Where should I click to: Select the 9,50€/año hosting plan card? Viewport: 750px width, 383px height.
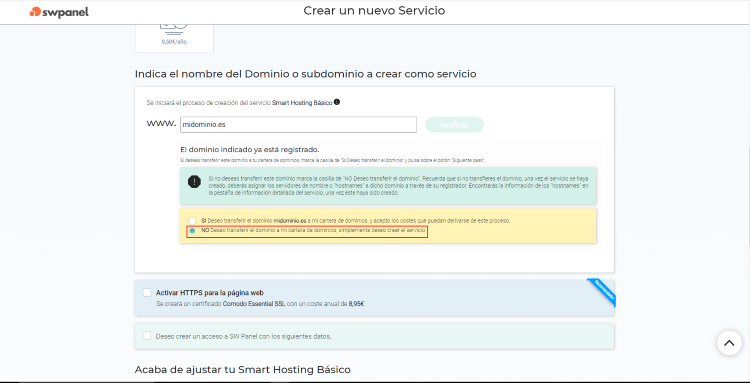174,38
